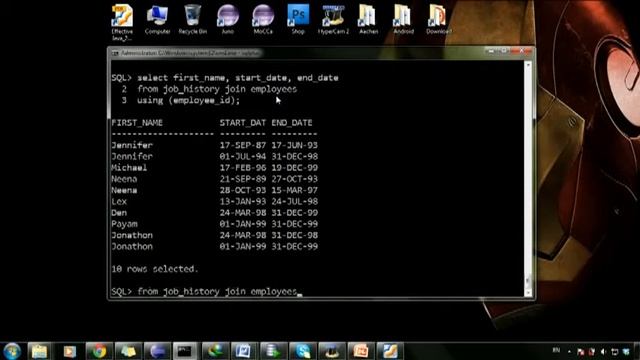Click the bottom SQL prompt input line
640x360 pixels.
(x=207, y=291)
